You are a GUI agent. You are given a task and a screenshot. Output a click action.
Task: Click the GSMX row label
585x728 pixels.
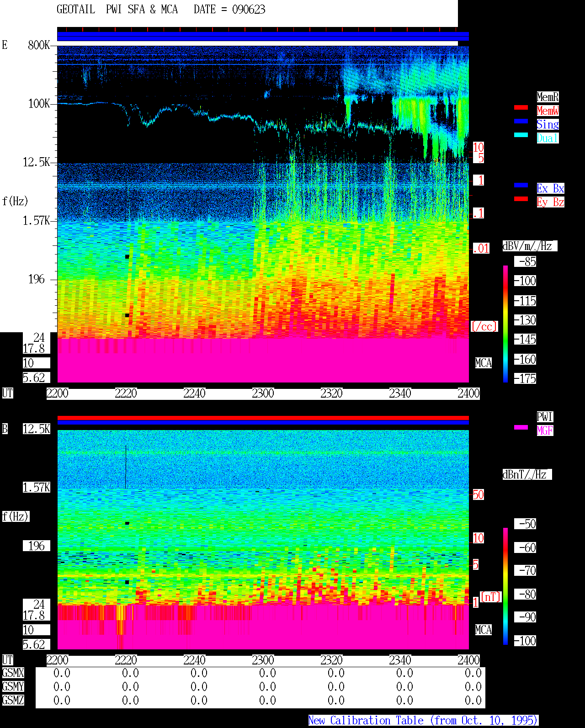pyautogui.click(x=13, y=673)
